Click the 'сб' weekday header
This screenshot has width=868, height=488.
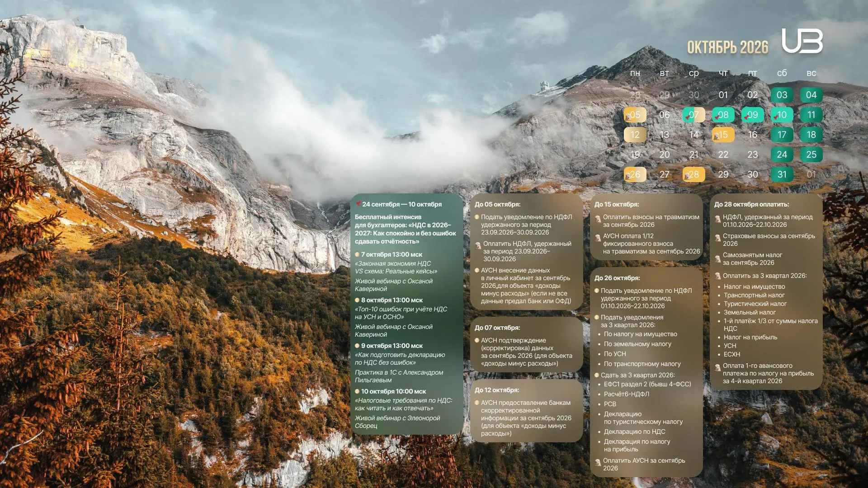[x=782, y=73]
